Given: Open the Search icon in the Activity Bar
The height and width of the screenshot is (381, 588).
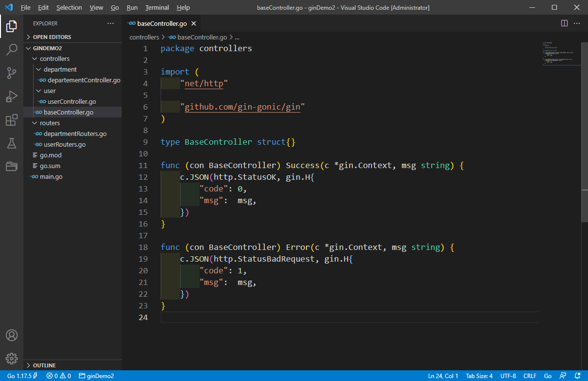Looking at the screenshot, I should coord(12,49).
